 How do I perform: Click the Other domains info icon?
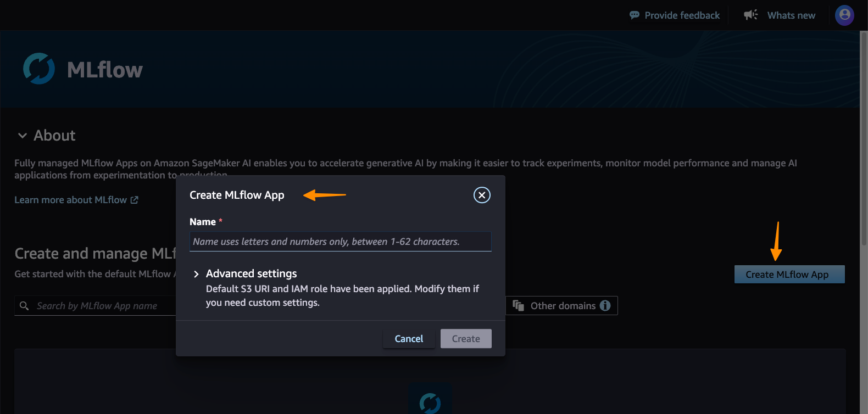click(605, 306)
